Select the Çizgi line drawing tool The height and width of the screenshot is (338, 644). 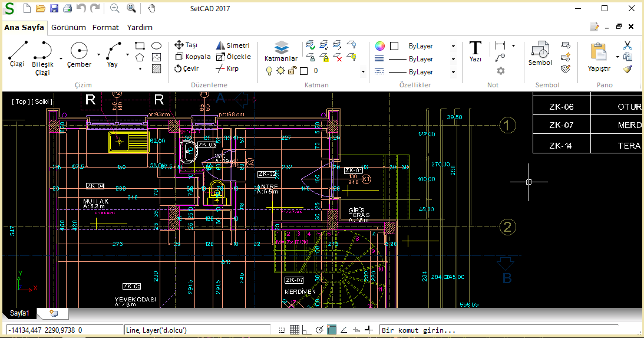18,54
